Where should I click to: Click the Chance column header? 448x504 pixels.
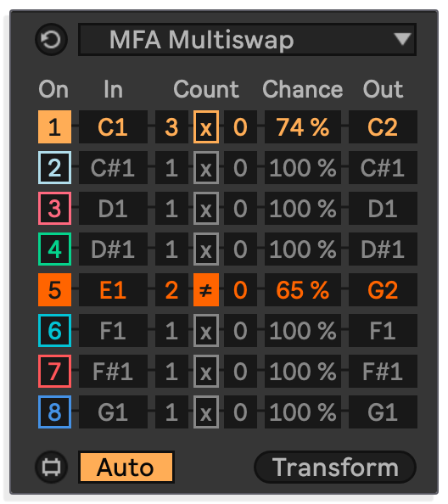(303, 89)
